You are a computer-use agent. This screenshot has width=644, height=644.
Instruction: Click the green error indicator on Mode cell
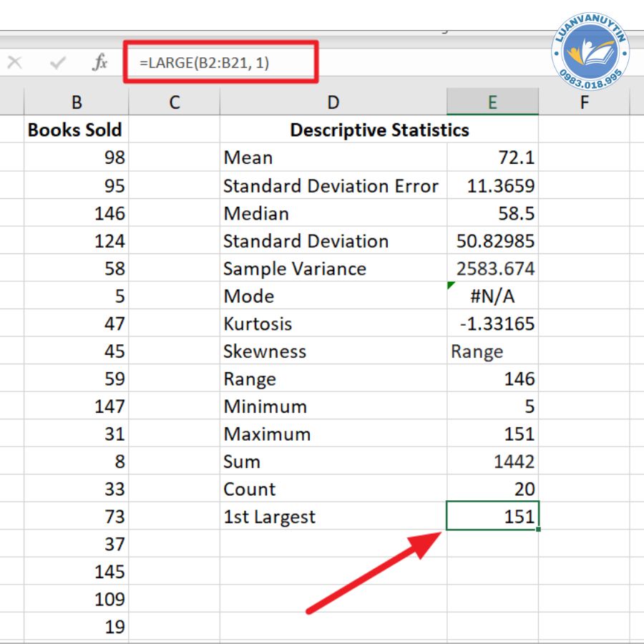[451, 286]
